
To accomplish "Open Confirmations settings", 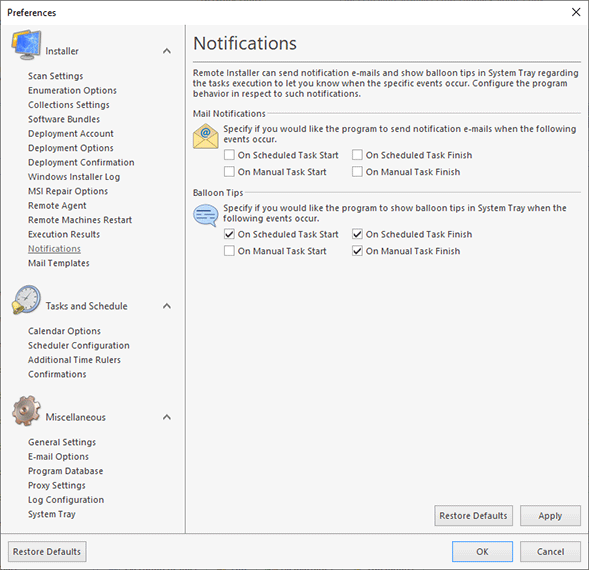I will (x=57, y=374).
